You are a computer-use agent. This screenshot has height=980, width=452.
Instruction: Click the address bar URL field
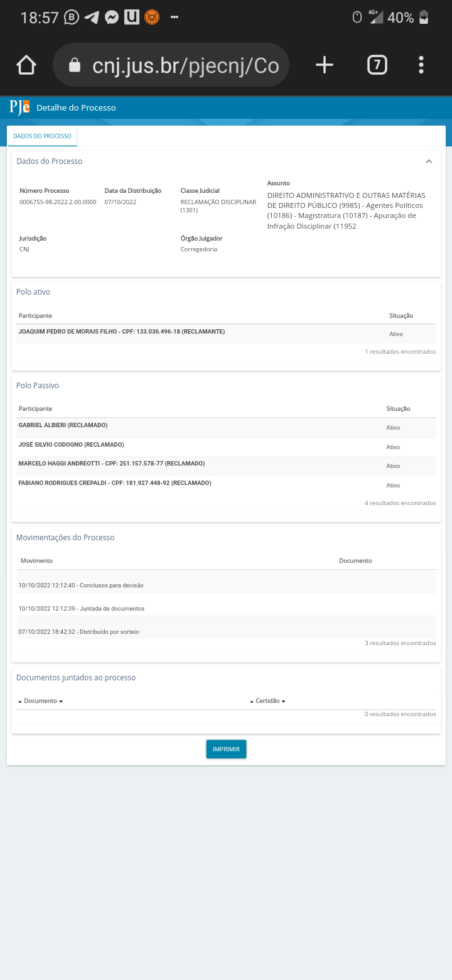pos(171,65)
